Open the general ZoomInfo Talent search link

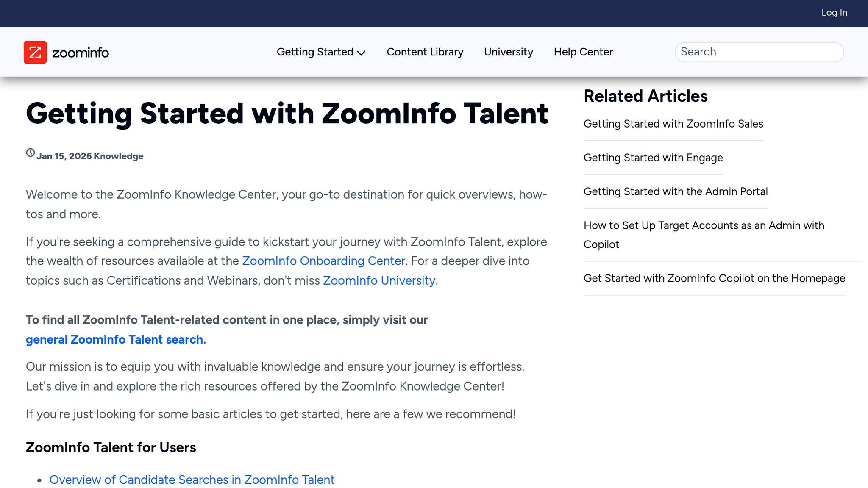[x=114, y=339]
